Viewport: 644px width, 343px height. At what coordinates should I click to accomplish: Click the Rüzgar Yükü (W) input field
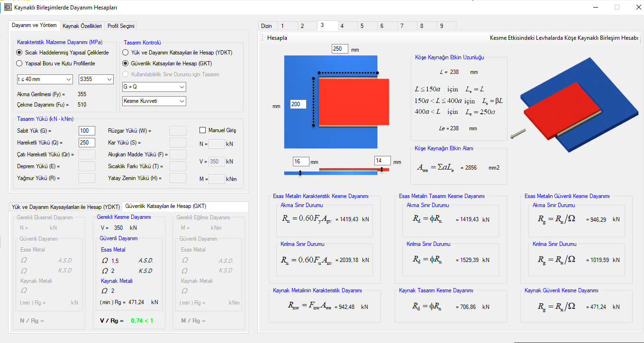point(178,131)
